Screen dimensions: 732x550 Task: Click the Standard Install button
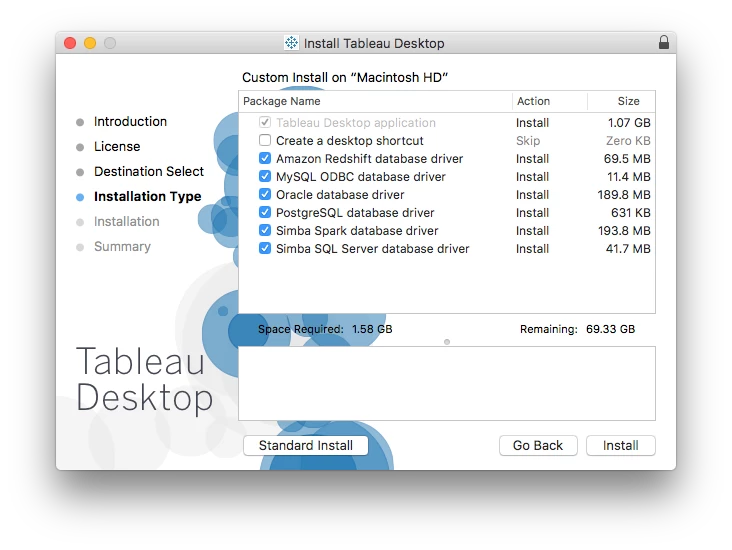pyautogui.click(x=306, y=445)
